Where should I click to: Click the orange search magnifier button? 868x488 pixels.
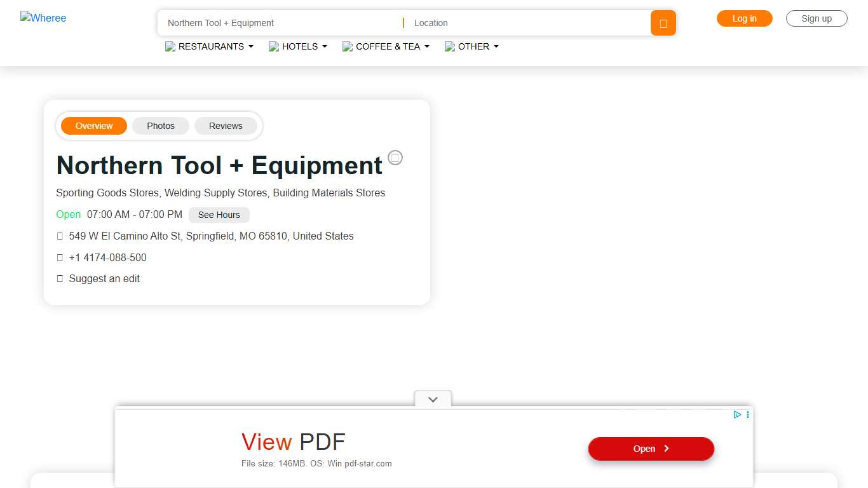(x=663, y=23)
